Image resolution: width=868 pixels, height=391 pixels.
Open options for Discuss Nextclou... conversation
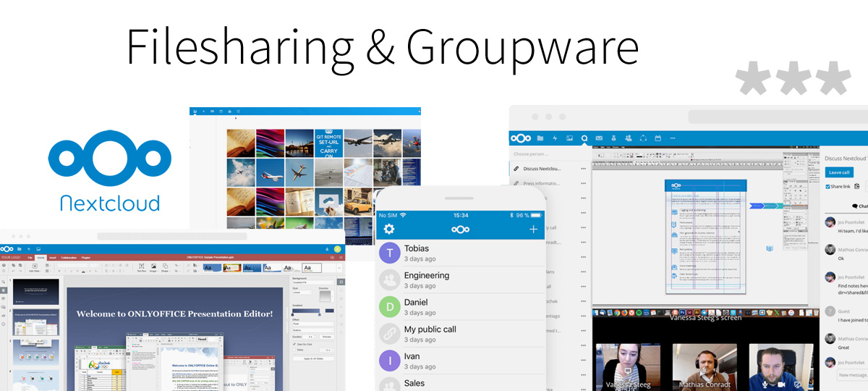click(x=583, y=169)
